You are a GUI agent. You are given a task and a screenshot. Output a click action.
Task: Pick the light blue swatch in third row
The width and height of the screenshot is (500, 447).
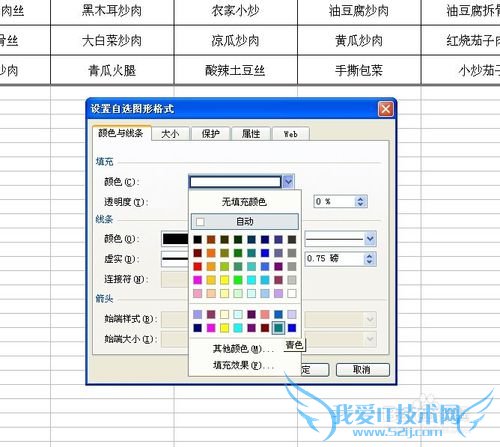(265, 266)
